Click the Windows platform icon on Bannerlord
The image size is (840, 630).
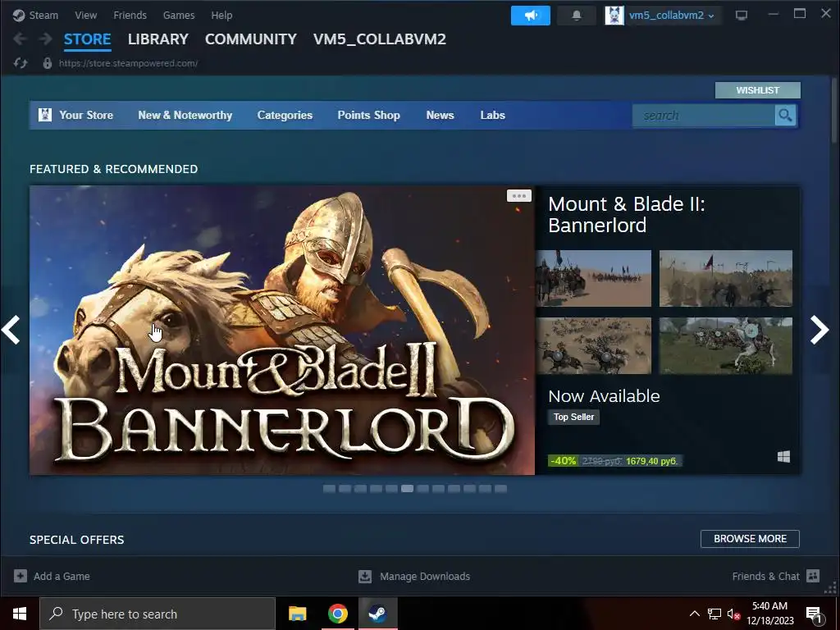pos(783,456)
